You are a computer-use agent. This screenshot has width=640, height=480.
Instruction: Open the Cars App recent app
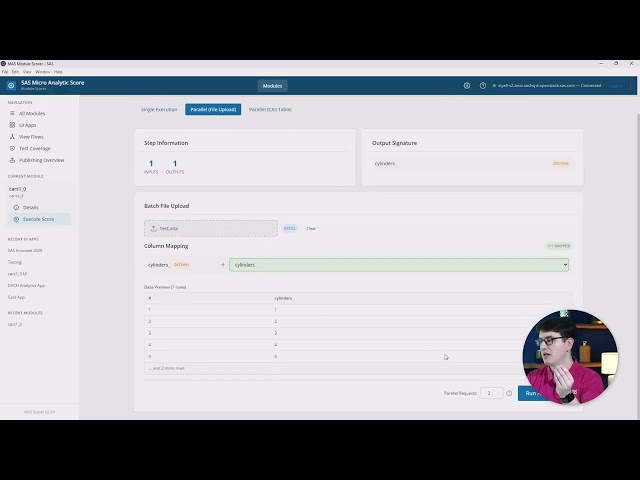tap(16, 297)
